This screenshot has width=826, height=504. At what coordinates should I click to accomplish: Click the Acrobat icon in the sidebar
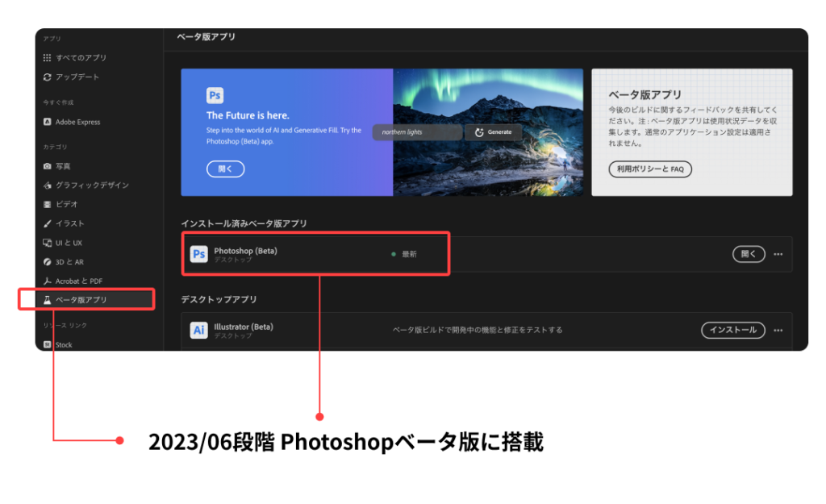click(x=48, y=281)
